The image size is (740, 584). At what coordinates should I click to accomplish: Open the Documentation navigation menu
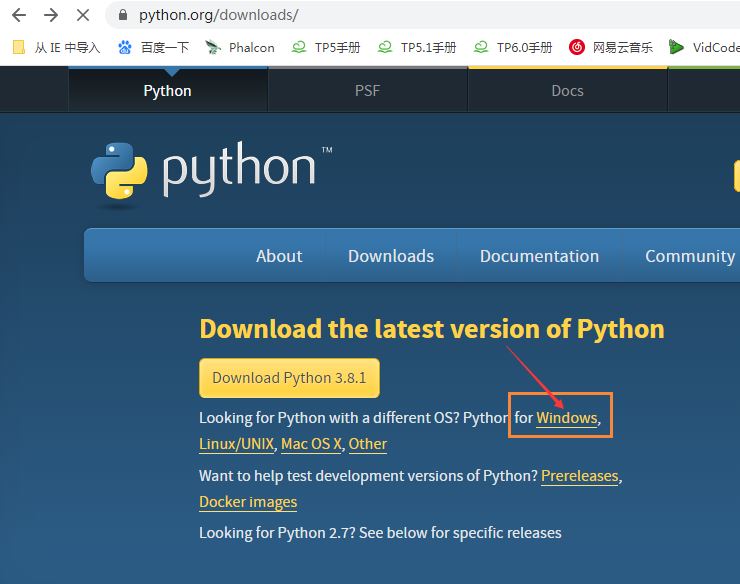click(x=539, y=256)
